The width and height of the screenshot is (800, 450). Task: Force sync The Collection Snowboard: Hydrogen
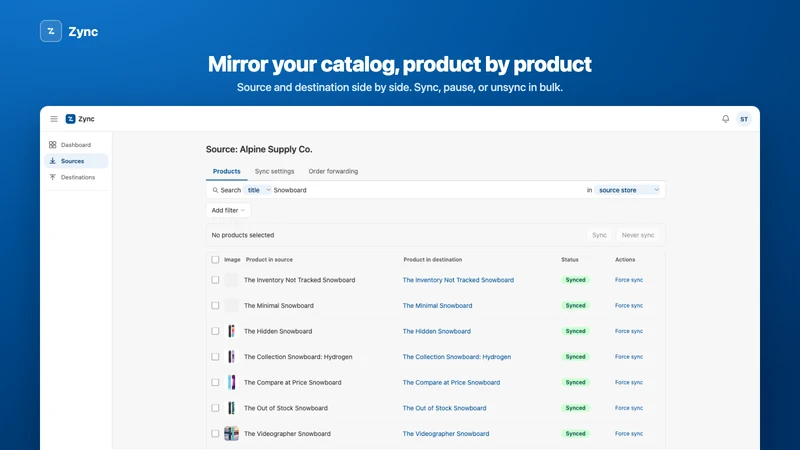tap(629, 357)
